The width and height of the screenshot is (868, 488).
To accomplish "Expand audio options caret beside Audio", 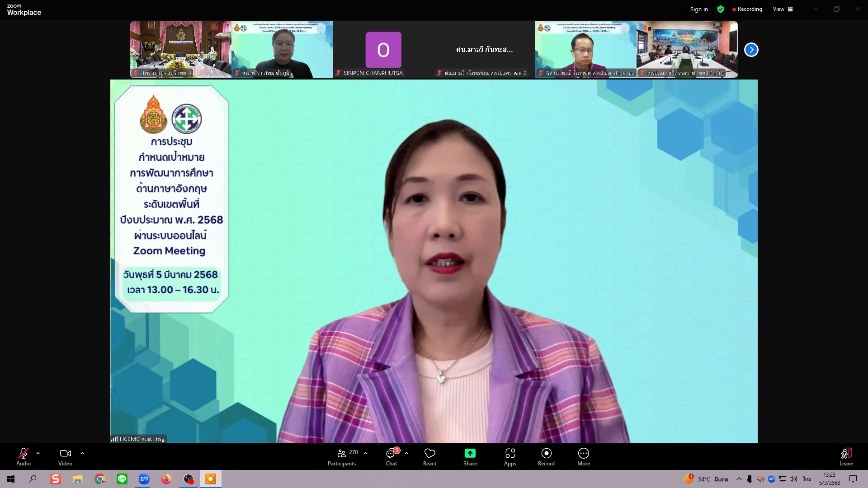I will point(38,453).
